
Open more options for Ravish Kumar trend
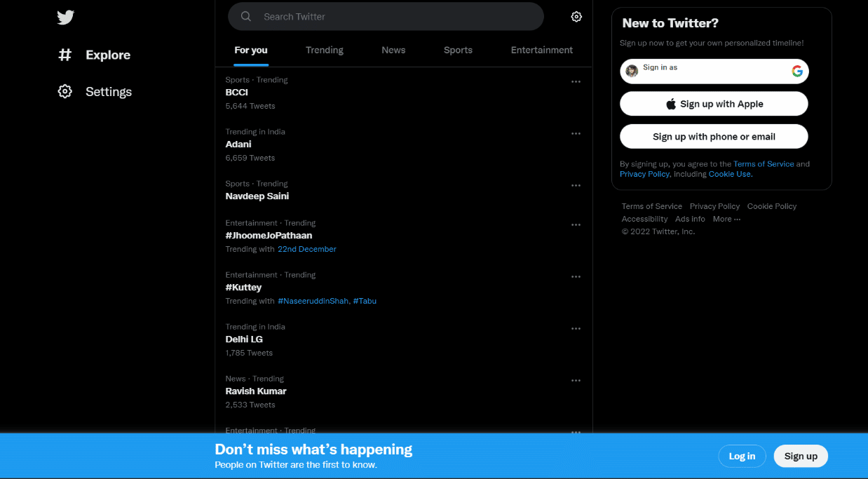[576, 380]
